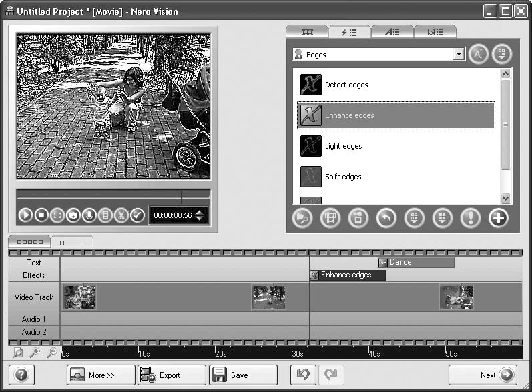
Task: Click the timeline zoom out magnifier
Action: point(51,353)
